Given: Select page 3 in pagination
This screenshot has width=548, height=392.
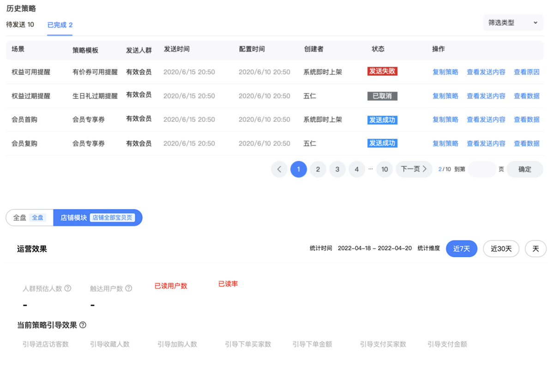Looking at the screenshot, I should pyautogui.click(x=337, y=169).
